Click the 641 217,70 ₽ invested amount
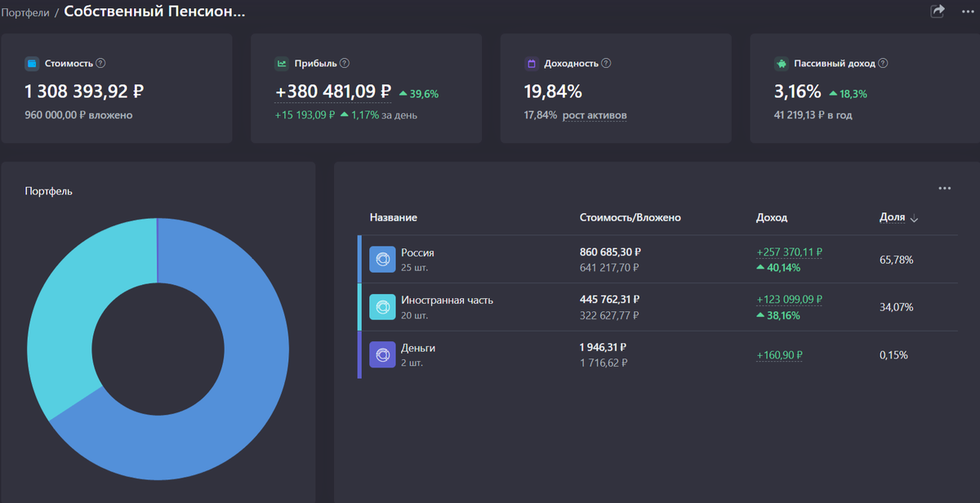 (x=609, y=267)
